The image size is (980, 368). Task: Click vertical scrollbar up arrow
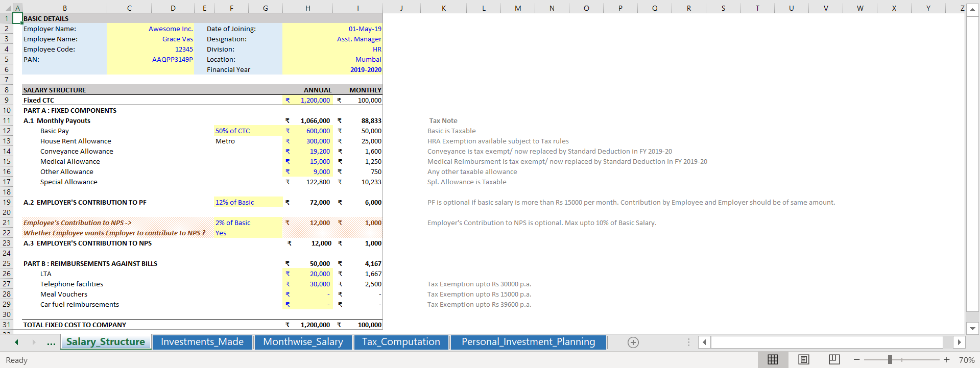[972, 9]
